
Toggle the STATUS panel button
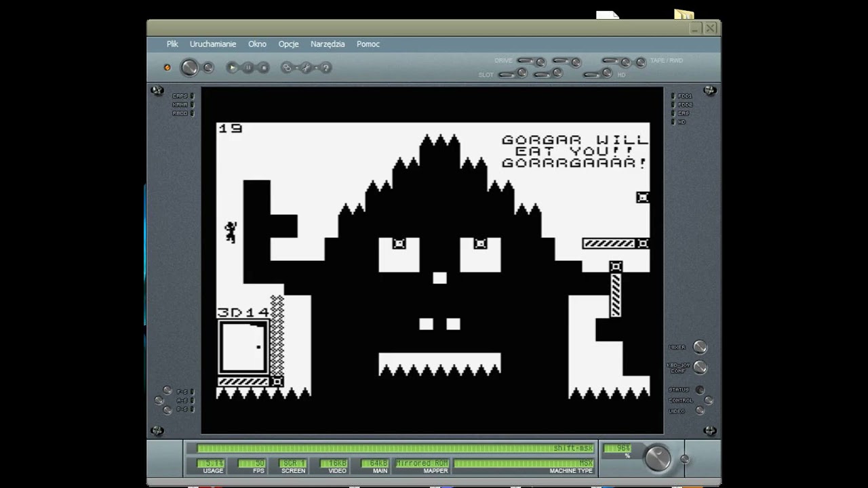pyautogui.click(x=699, y=390)
